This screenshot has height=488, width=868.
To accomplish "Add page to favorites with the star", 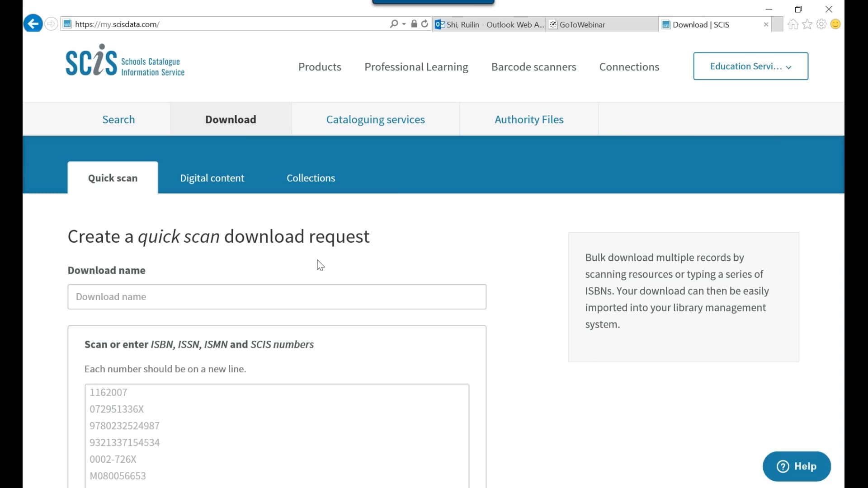I will [807, 24].
